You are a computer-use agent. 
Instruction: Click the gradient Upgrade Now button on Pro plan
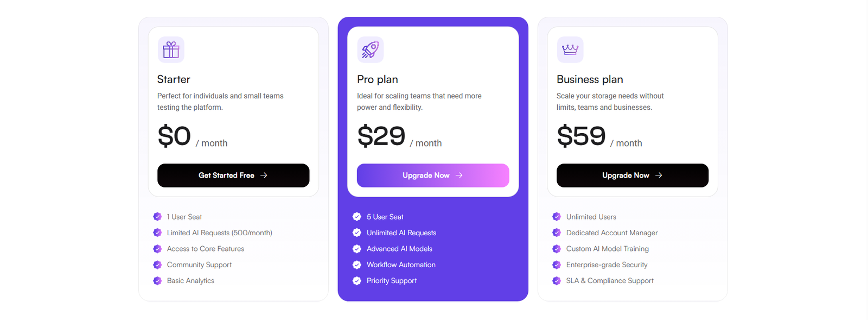coord(433,175)
